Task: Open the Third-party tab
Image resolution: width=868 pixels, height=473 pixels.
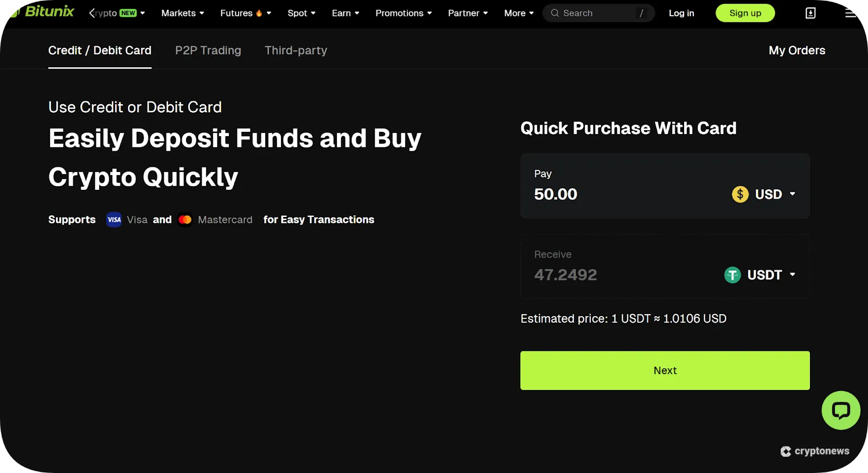Action: pyautogui.click(x=296, y=50)
